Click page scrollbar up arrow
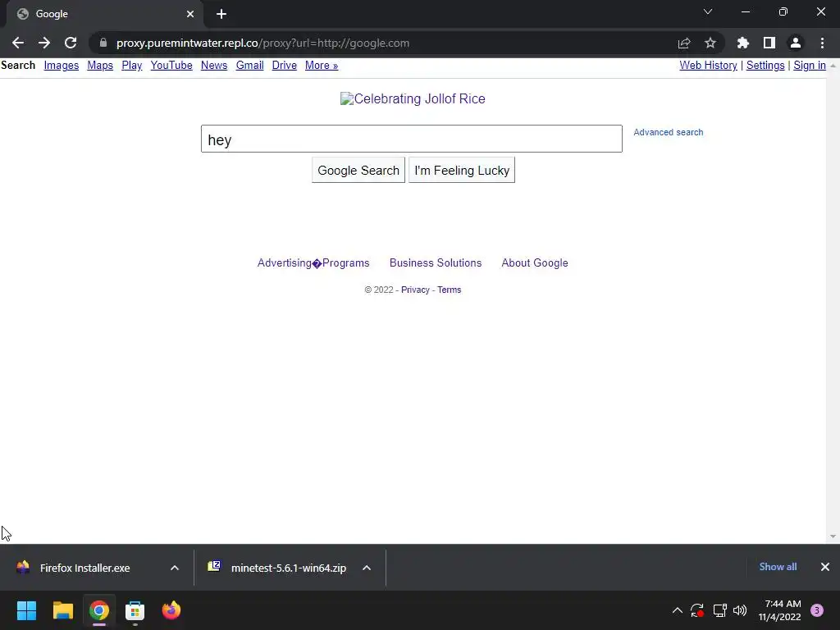840x630 pixels. 833,66
